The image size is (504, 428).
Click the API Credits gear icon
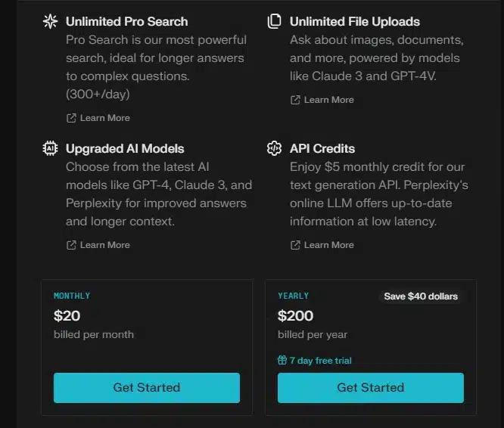274,148
